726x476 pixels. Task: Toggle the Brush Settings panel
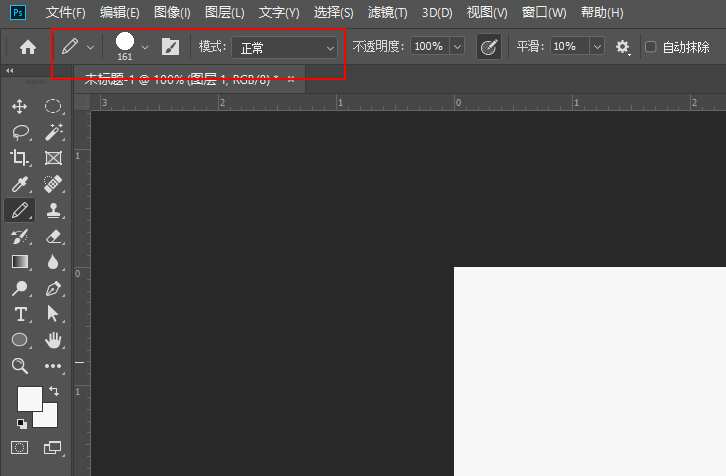[170, 47]
